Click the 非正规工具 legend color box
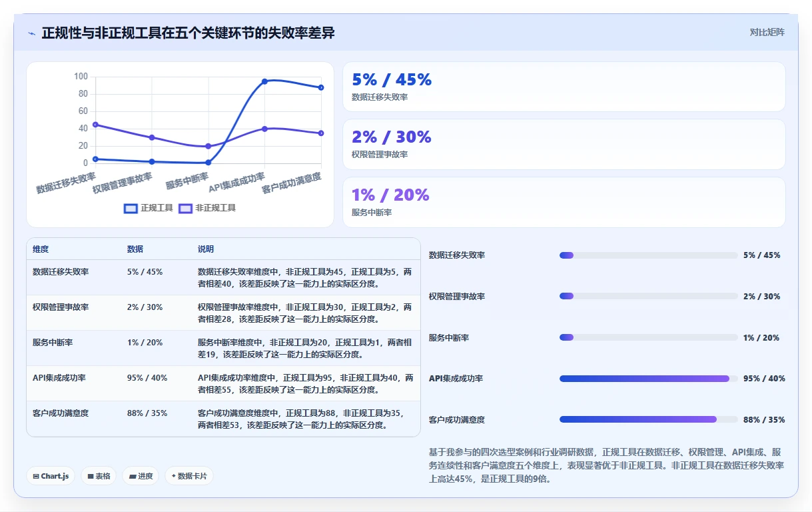The width and height of the screenshot is (812, 512). pos(185,209)
